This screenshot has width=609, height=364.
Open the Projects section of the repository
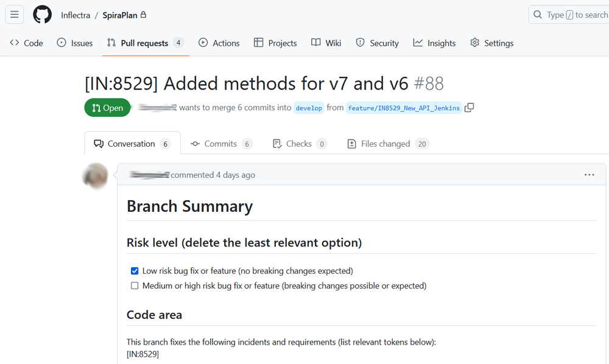coord(275,43)
